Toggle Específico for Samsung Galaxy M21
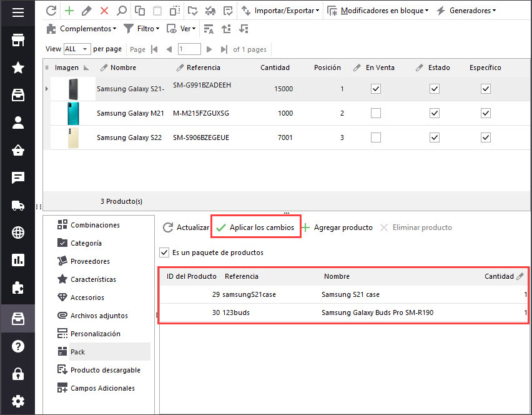Screen dimensions: 532x415 (x=486, y=113)
